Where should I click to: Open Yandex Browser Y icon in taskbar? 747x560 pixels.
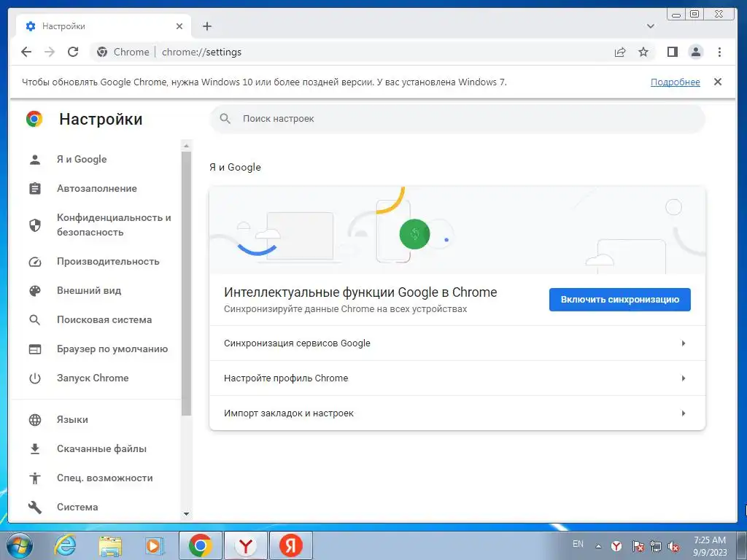tap(246, 545)
